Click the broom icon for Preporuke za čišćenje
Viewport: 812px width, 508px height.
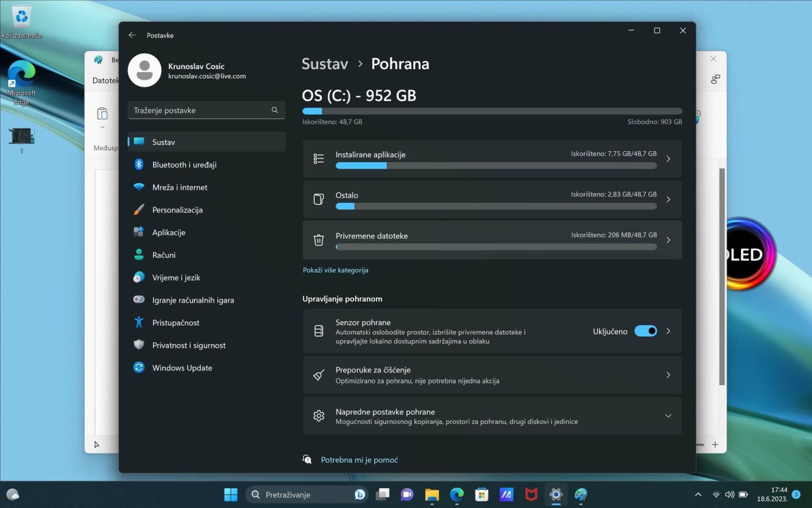tap(318, 375)
